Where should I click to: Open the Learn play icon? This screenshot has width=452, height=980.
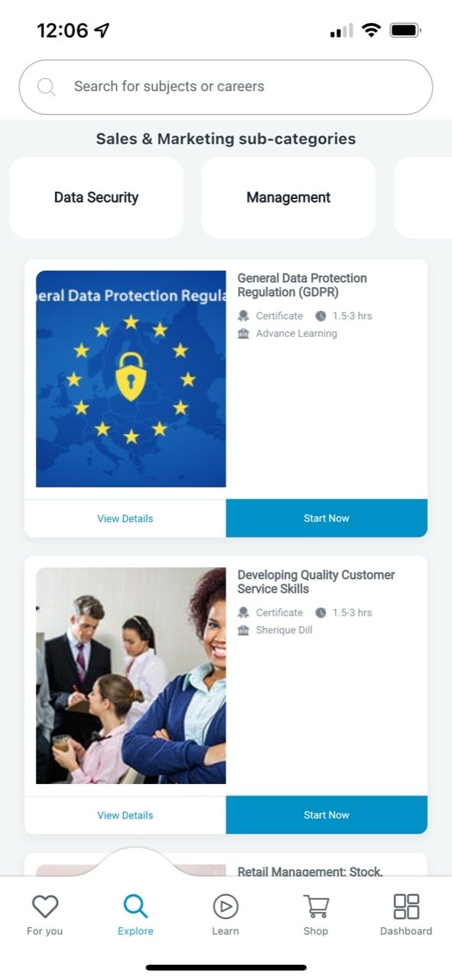[x=226, y=906]
